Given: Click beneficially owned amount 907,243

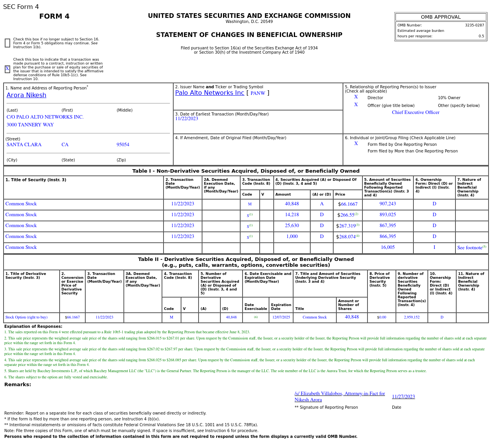Looking at the screenshot, I should tap(388, 204).
